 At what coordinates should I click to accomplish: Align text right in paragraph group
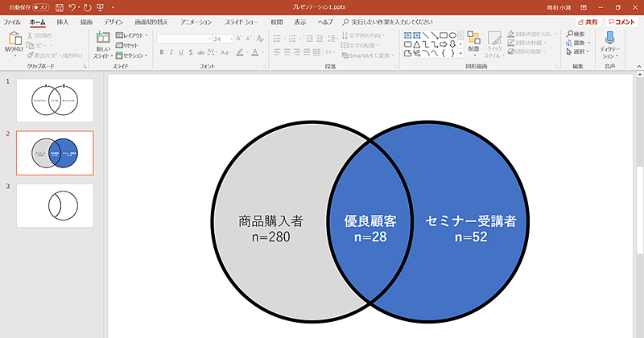point(297,52)
